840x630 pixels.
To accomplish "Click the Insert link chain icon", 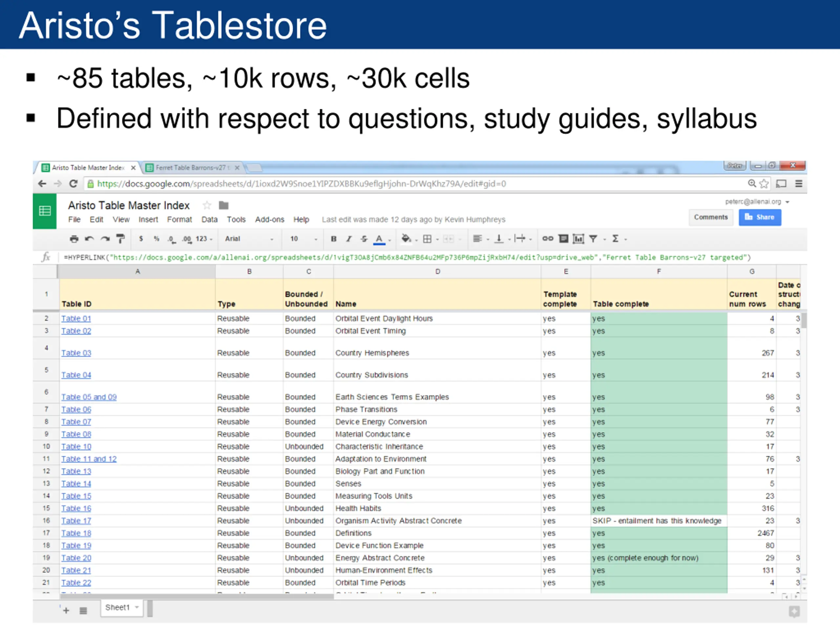I will [547, 239].
